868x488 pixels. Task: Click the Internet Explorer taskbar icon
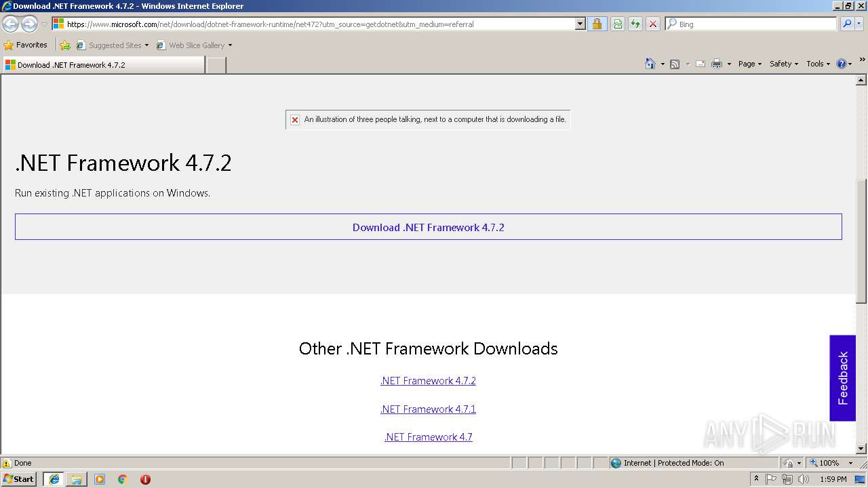(x=54, y=479)
